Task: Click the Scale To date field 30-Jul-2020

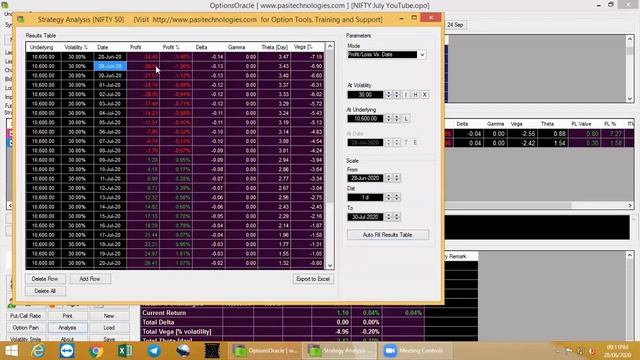Action: 365,217
